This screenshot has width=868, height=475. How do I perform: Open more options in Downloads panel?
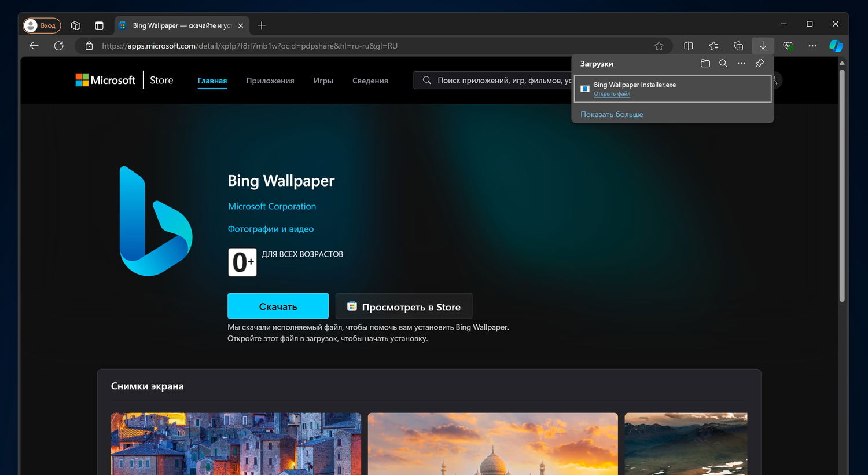[741, 64]
